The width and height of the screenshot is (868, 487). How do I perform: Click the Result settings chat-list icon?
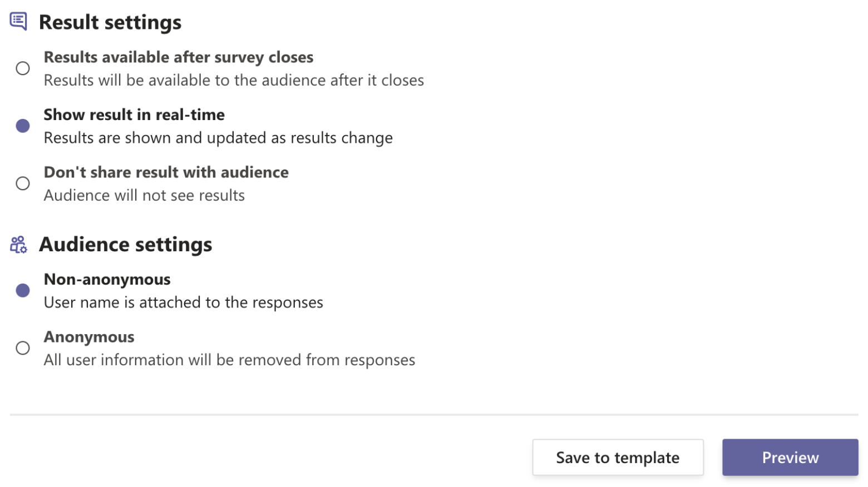(18, 22)
